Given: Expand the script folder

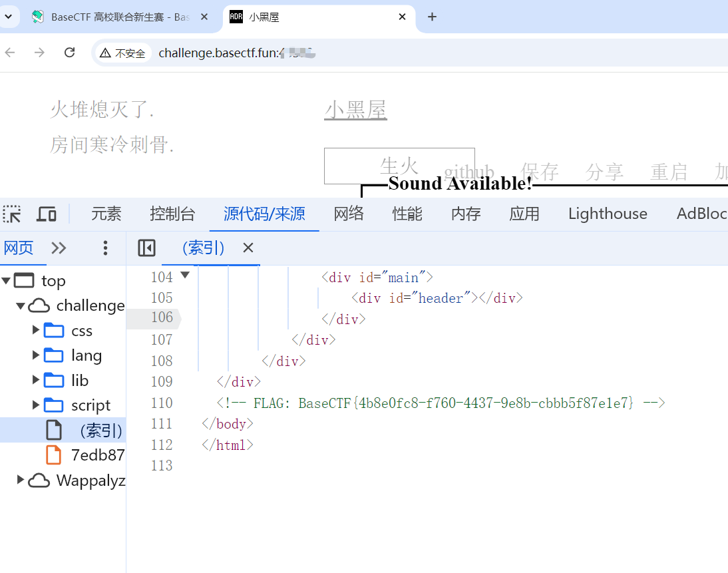Looking at the screenshot, I should point(36,405).
